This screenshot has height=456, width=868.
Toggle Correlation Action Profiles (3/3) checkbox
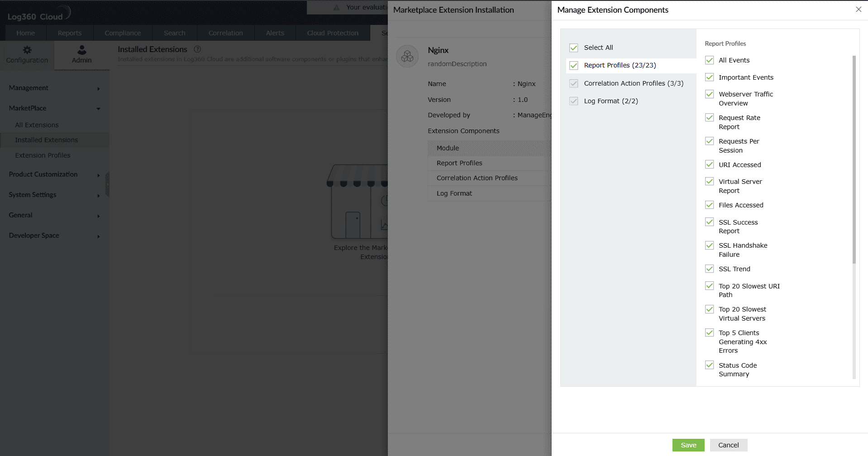click(574, 83)
